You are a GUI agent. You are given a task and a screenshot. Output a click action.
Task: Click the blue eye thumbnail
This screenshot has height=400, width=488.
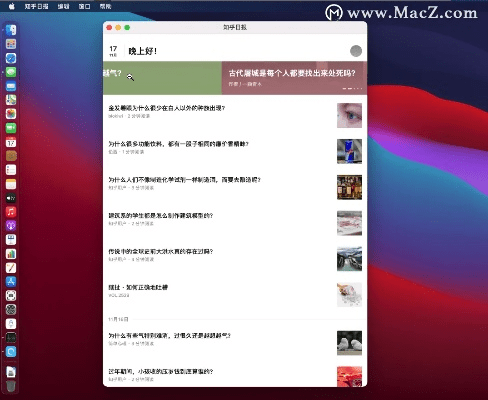coord(349,115)
